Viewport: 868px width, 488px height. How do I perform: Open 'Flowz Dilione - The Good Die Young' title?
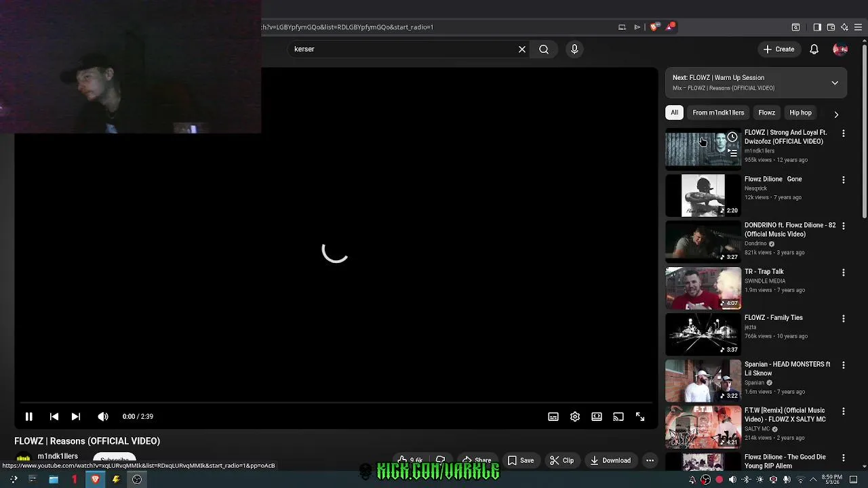(x=785, y=461)
